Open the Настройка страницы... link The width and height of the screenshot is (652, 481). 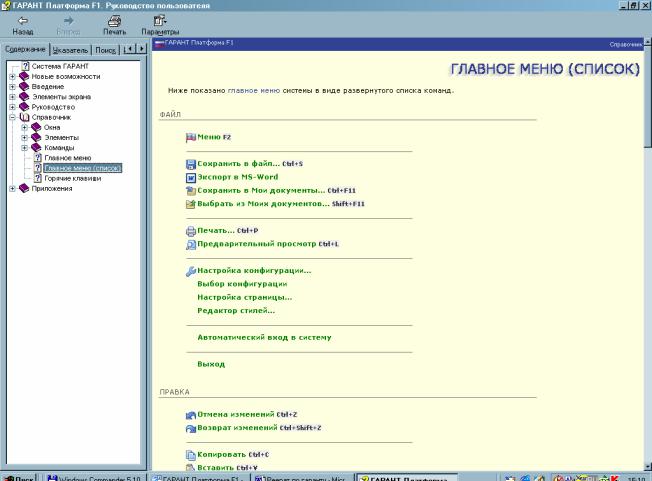[244, 297]
